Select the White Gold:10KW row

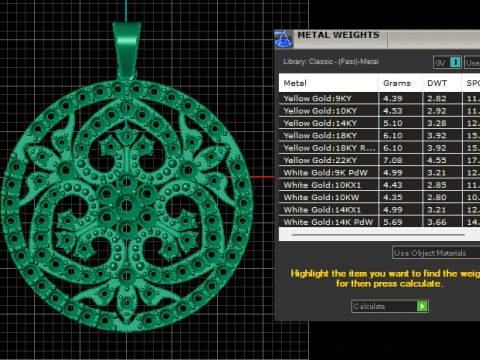tap(379, 197)
